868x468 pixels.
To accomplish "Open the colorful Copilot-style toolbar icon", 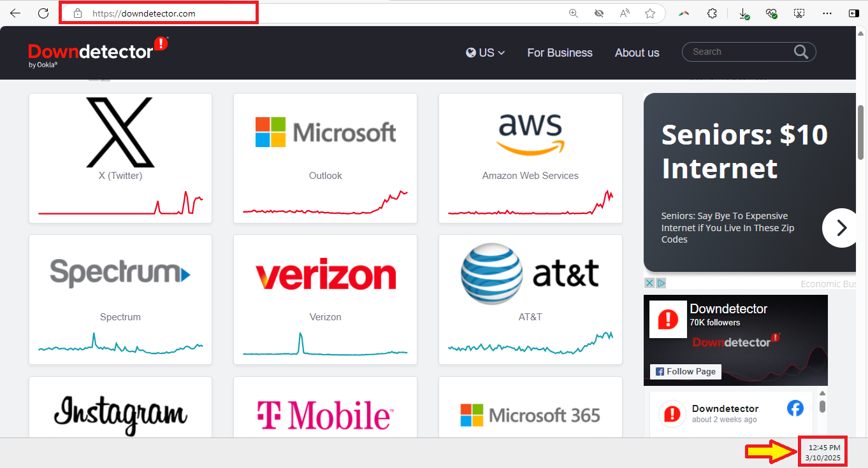I will pos(684,13).
